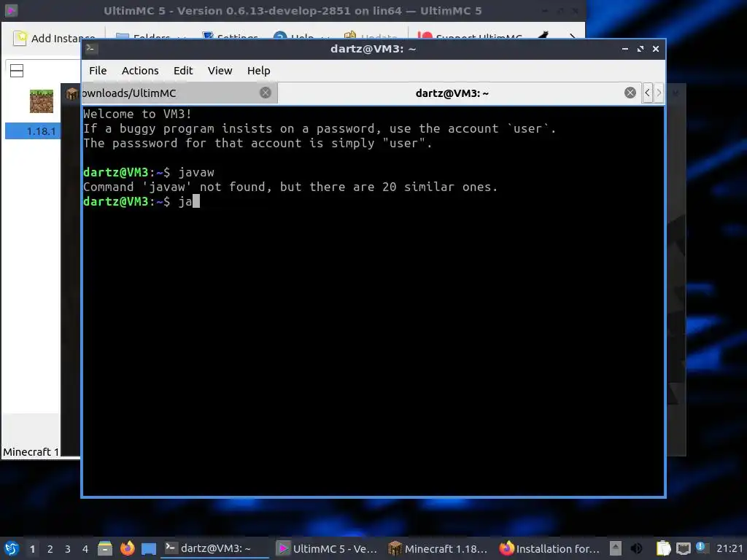Open the View menu in terminal

click(220, 71)
